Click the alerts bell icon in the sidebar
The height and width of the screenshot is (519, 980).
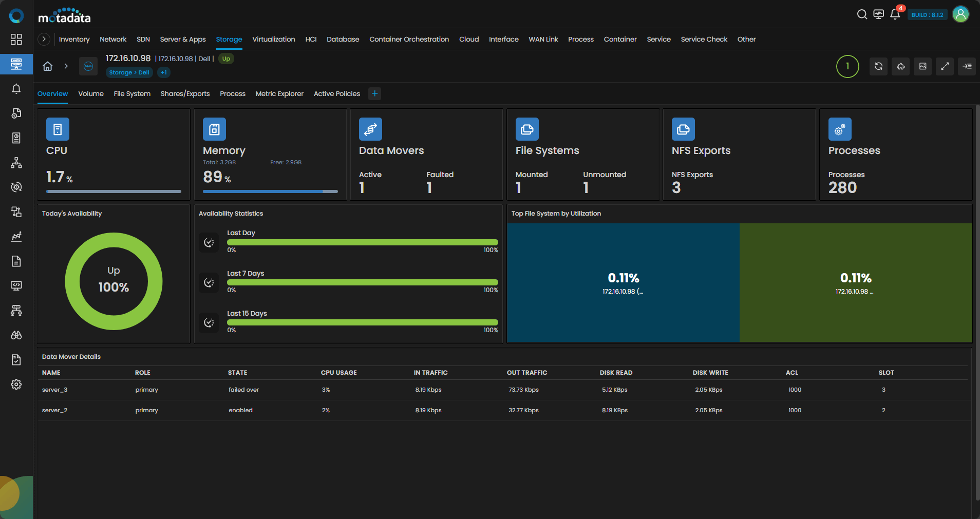click(x=16, y=89)
